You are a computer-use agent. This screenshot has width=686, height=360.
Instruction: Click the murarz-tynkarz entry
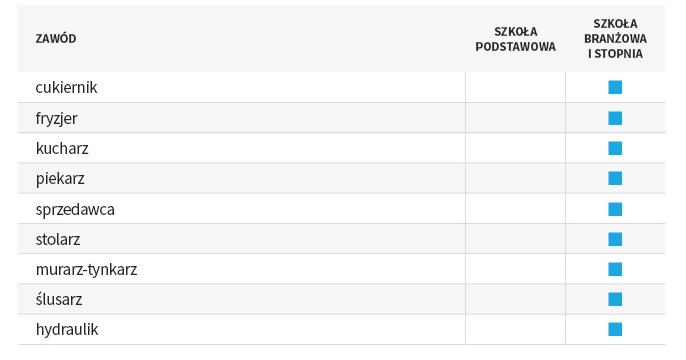(86, 269)
